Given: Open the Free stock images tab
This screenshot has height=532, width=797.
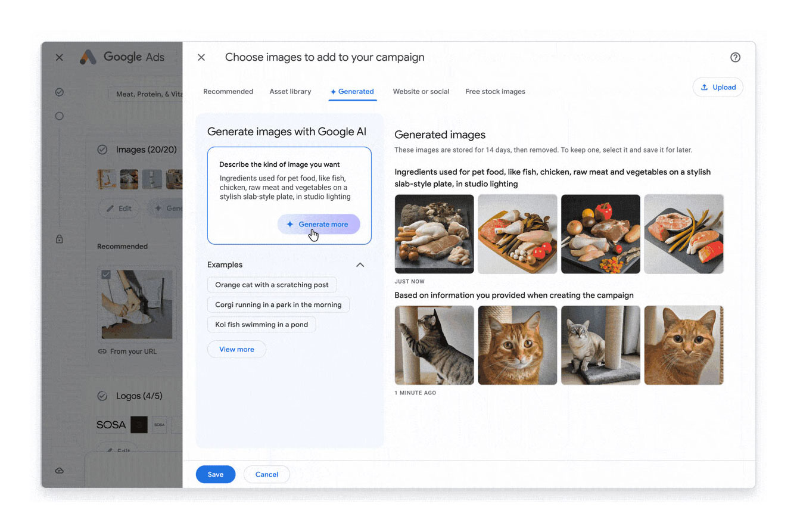Looking at the screenshot, I should 495,92.
